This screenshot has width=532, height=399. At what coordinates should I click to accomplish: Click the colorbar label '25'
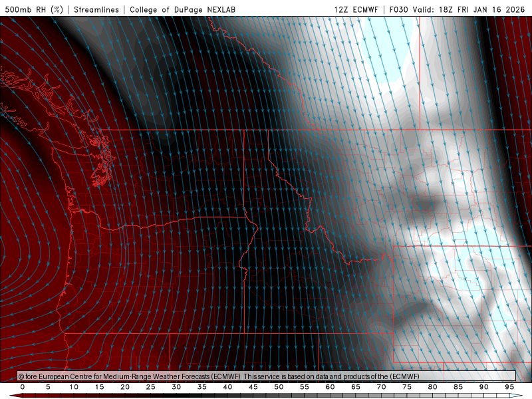click(151, 387)
